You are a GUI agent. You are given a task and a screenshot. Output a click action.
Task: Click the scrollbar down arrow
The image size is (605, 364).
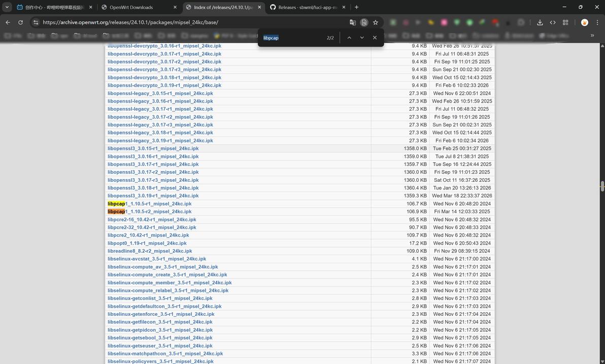tap(602, 361)
